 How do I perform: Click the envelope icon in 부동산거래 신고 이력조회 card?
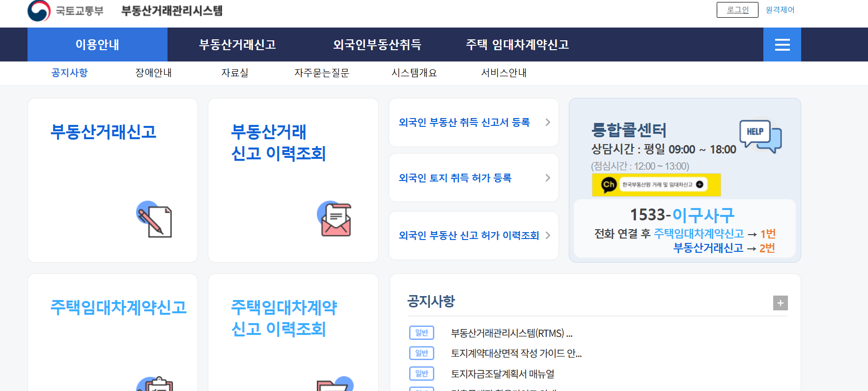coord(335,219)
